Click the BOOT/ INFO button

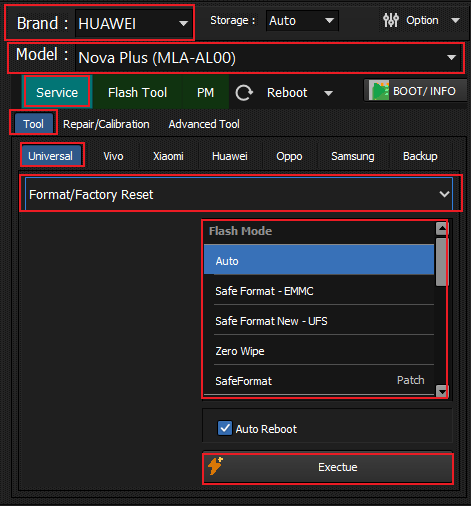415,90
